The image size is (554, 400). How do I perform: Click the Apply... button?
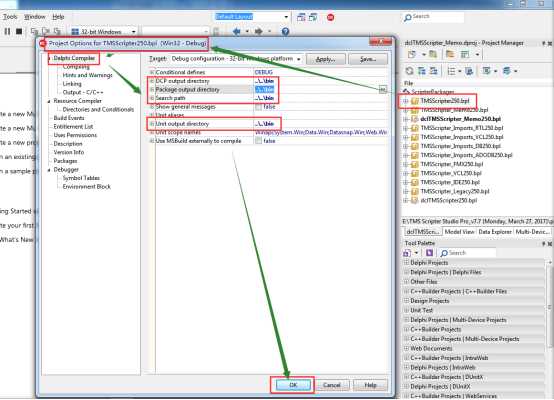coord(325,59)
